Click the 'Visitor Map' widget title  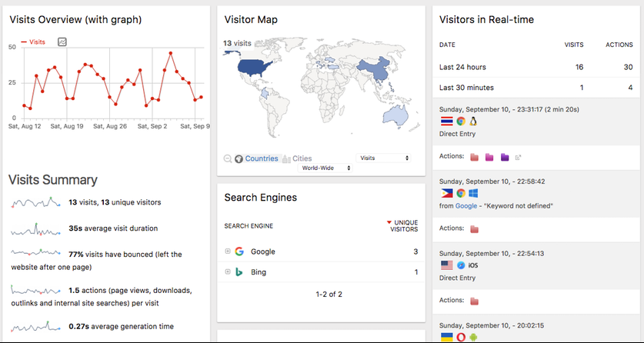click(x=251, y=19)
